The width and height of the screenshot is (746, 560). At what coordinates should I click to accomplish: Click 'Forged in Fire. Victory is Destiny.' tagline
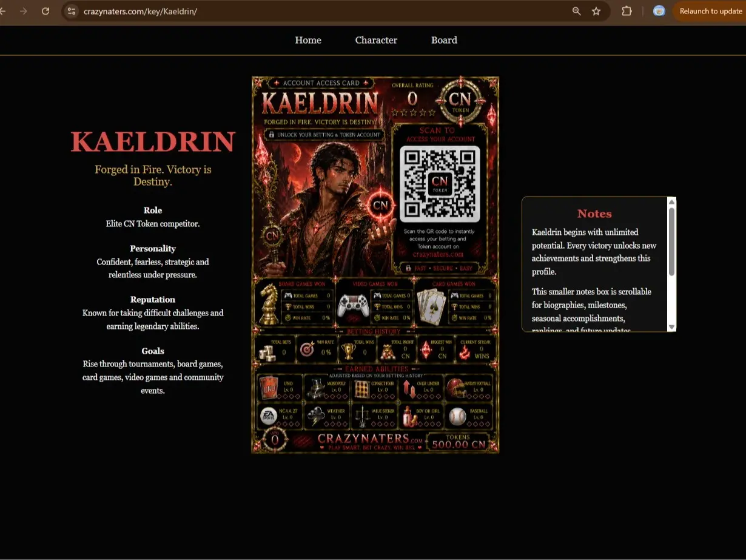(x=153, y=175)
